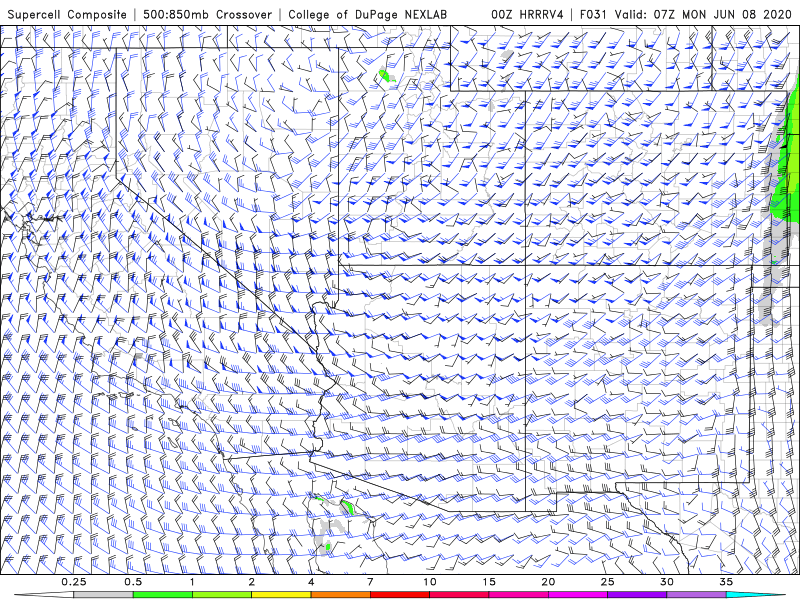The image size is (800, 600).
Task: Click the magenta 20–25 legend segment
Action: (x=578, y=595)
